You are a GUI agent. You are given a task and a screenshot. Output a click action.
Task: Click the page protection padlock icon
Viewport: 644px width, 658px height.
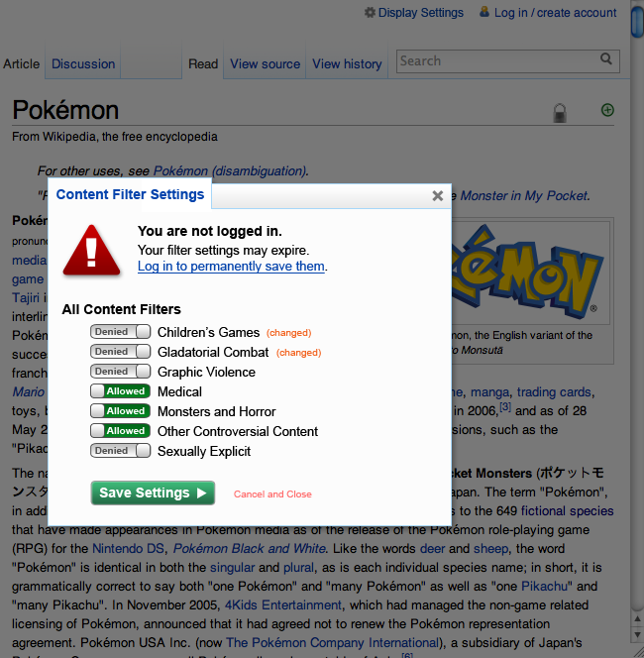pos(560,113)
